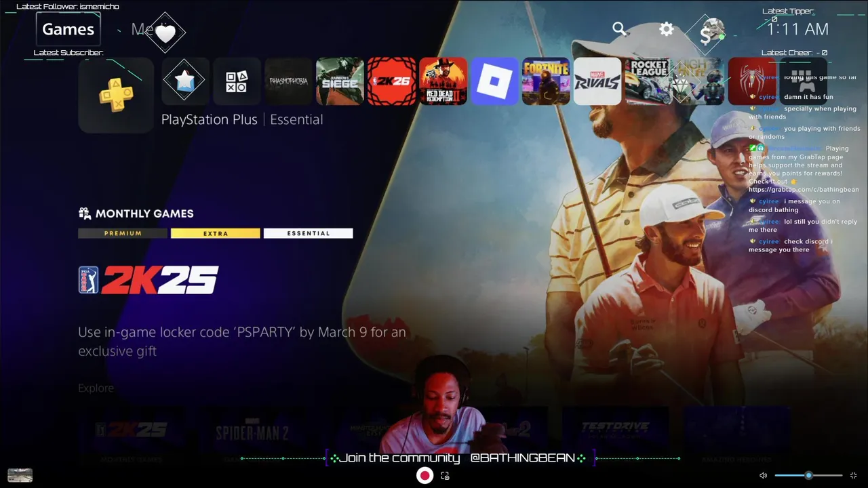
Task: Exit fullscreen with the corner icon
Action: [853, 476]
